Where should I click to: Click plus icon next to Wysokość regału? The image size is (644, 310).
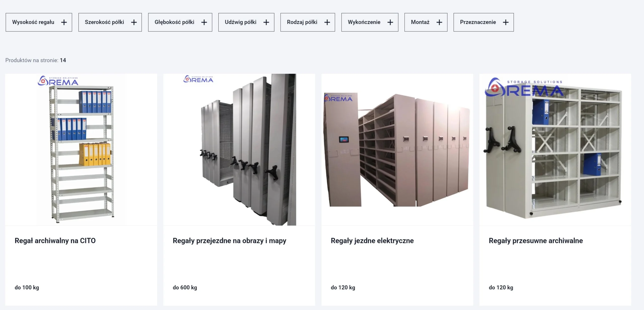(x=64, y=22)
